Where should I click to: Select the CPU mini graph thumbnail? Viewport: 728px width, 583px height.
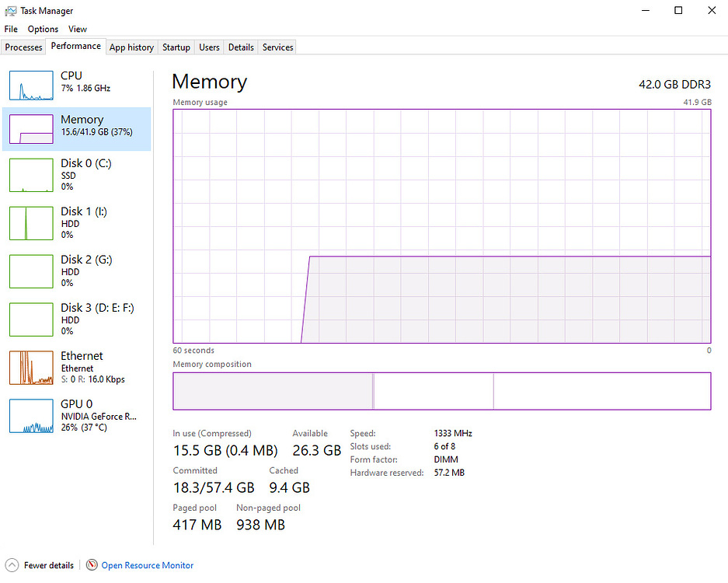point(30,86)
